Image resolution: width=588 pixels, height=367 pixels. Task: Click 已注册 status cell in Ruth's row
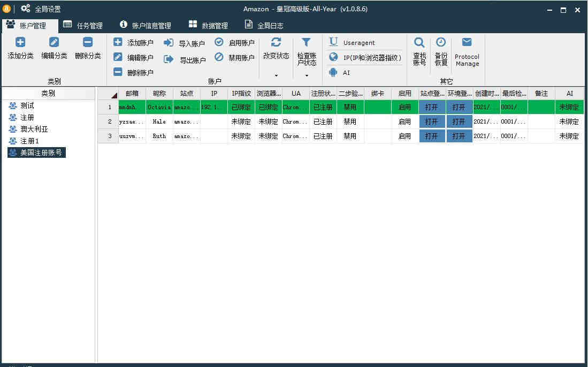(x=323, y=136)
